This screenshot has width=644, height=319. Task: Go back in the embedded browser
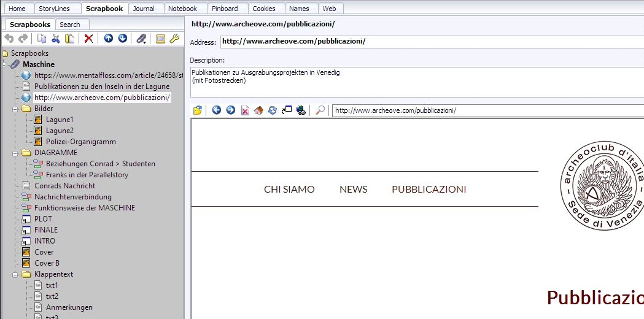[217, 110]
